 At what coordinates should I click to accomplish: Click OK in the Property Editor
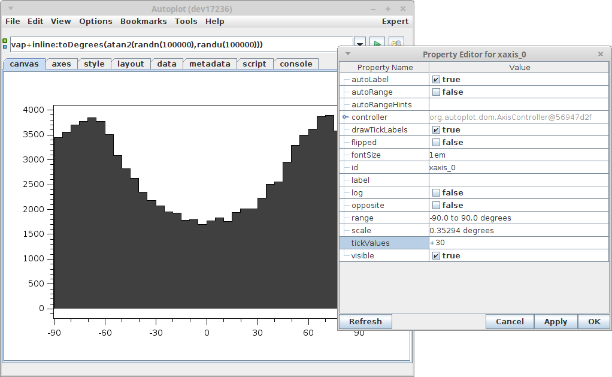(x=594, y=322)
